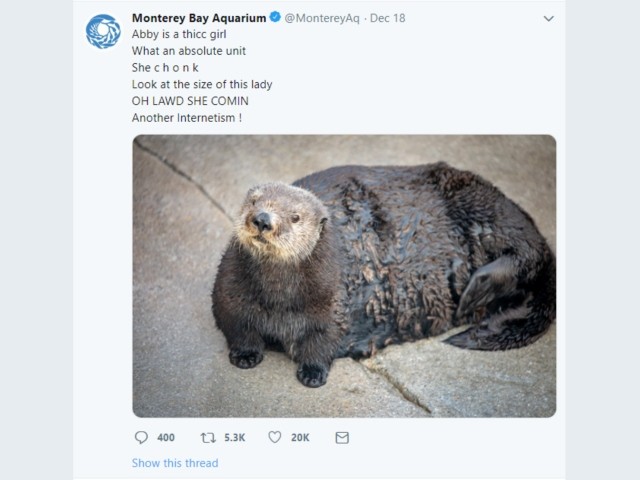Retweet using the arrows icon
The image size is (640, 480).
(208, 438)
